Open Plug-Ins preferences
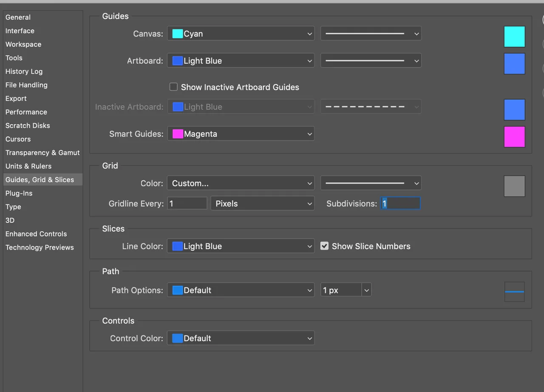This screenshot has height=392, width=544. click(19, 193)
